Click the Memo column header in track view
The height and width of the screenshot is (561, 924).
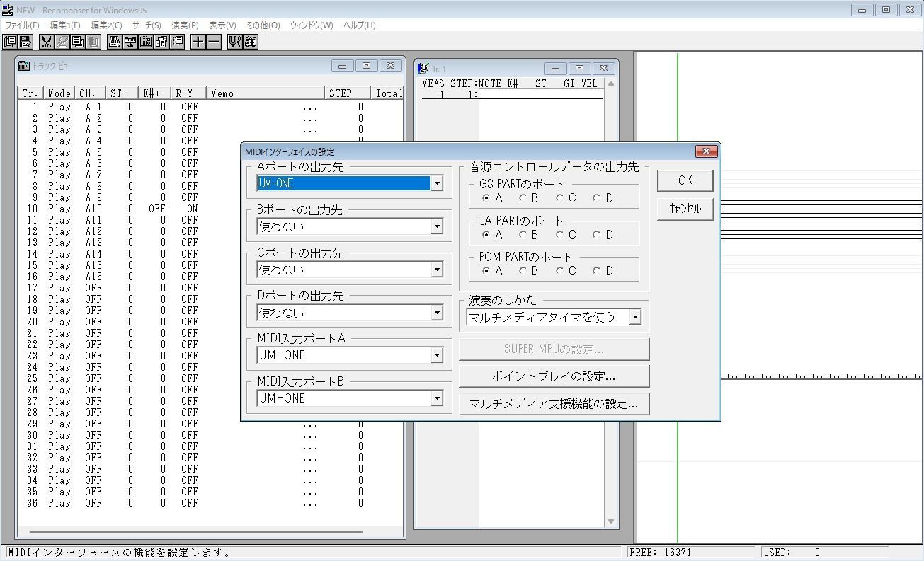(x=266, y=93)
